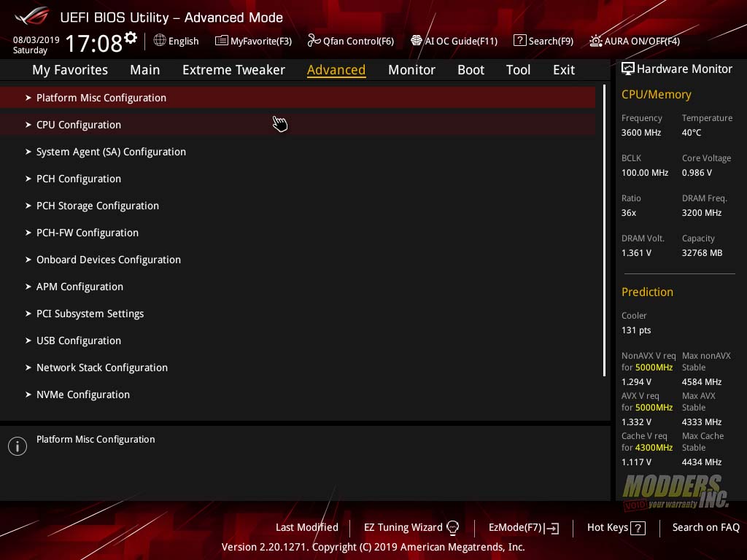The height and width of the screenshot is (560, 747).
Task: Toggle AURA lighting icon
Action: pos(595,41)
